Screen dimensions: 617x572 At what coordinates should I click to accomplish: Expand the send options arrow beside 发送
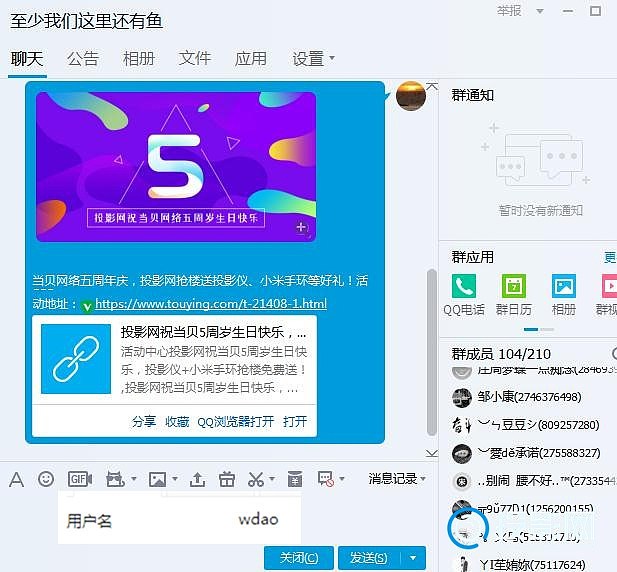(413, 558)
